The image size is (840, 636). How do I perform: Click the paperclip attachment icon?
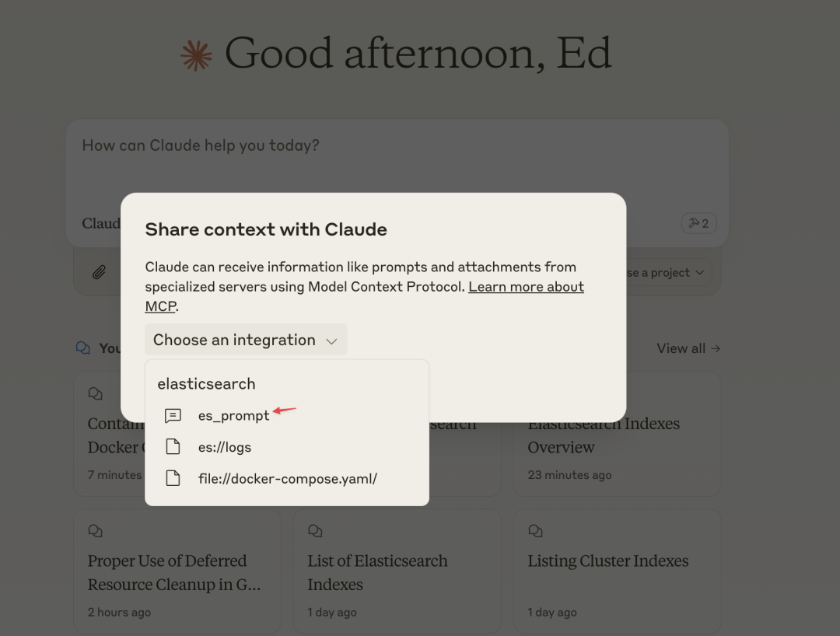[x=99, y=272]
